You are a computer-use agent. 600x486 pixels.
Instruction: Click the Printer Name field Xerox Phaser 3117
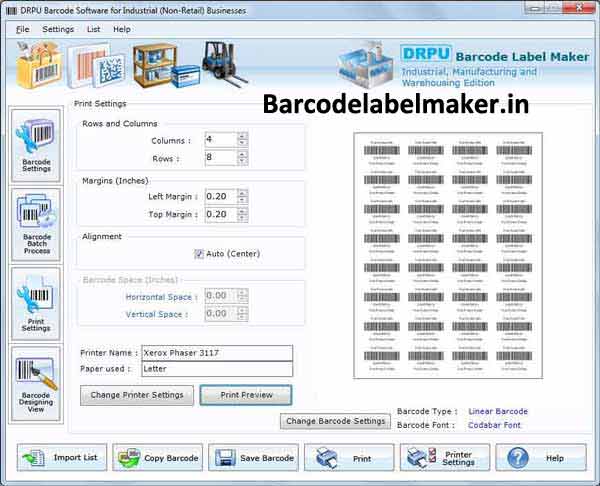(217, 353)
